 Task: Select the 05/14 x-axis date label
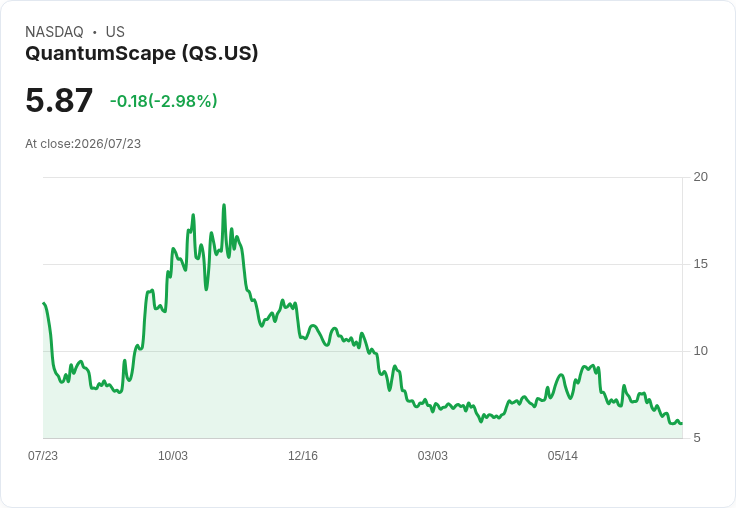(563, 456)
